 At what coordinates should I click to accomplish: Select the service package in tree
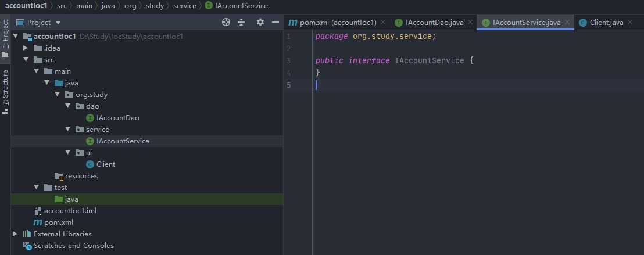coord(98,130)
